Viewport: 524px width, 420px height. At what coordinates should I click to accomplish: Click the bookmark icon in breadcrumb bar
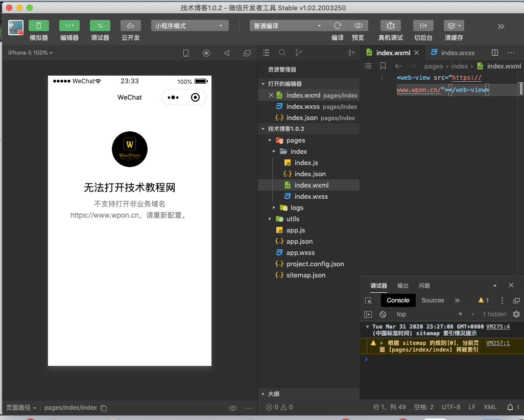[383, 66]
